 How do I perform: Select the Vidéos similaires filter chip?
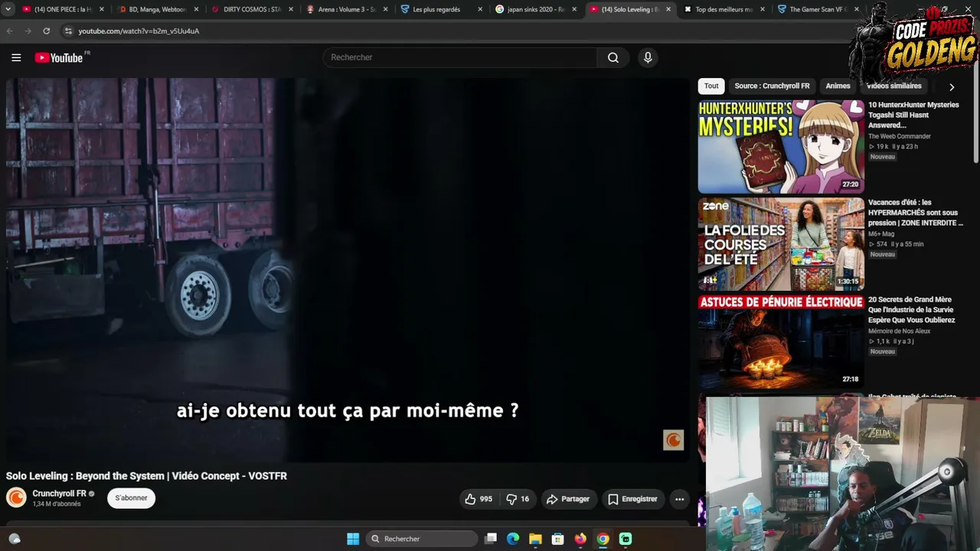[893, 86]
